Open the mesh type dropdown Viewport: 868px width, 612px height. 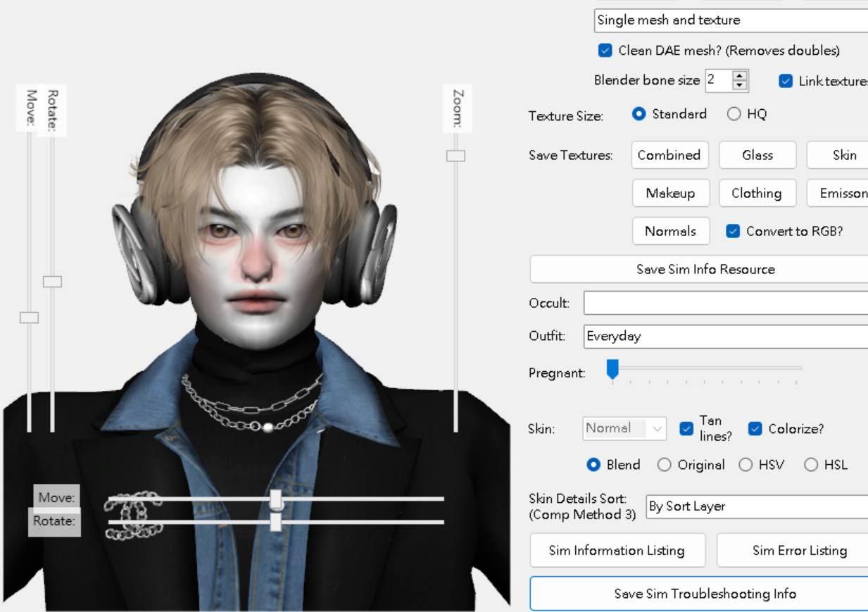[729, 20]
